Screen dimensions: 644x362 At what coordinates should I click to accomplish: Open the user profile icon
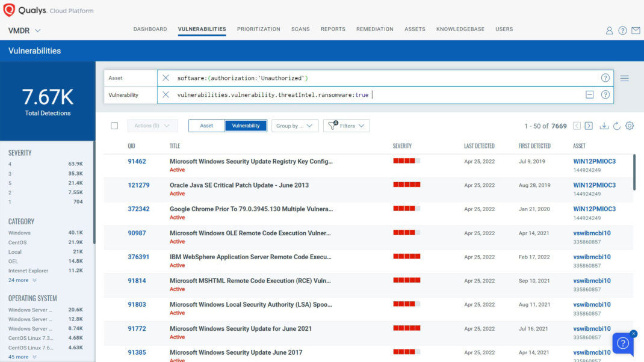click(x=609, y=31)
